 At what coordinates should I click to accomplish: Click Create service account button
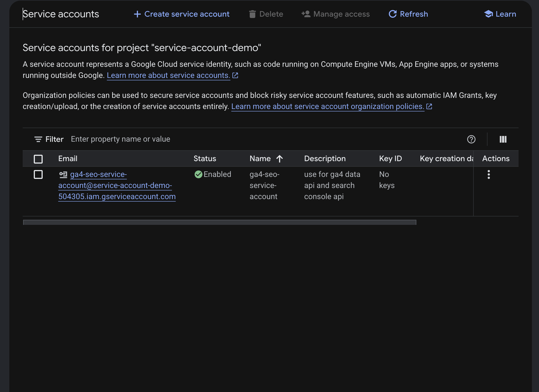[x=182, y=14]
